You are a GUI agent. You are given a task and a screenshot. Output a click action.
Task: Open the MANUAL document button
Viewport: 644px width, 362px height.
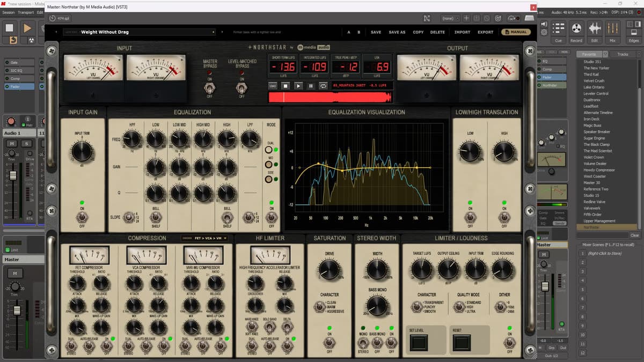516,32
